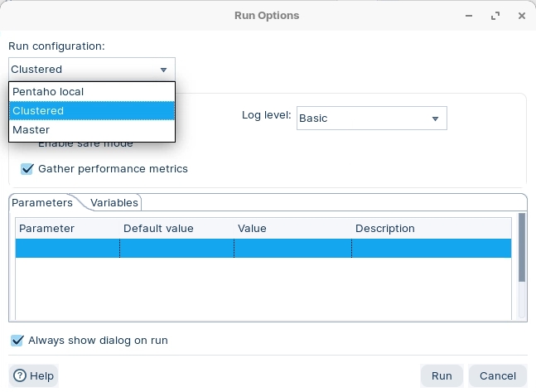Screen dimensions: 536x392
Task: Open the Run configuration dropdown
Action: pyautogui.click(x=91, y=70)
